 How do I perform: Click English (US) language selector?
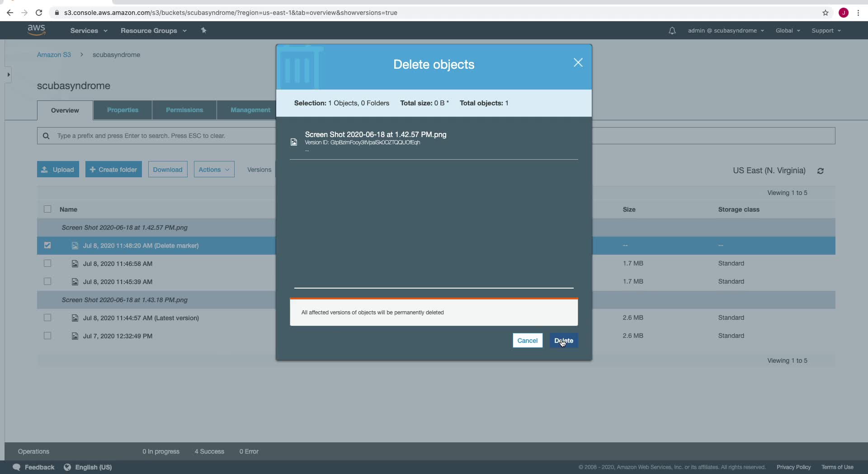coord(93,467)
